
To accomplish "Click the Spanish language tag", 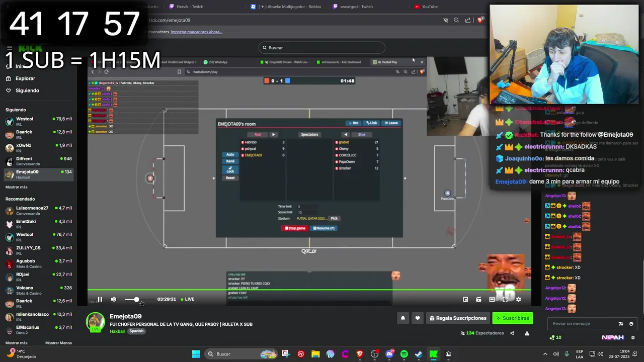I will coord(136,331).
